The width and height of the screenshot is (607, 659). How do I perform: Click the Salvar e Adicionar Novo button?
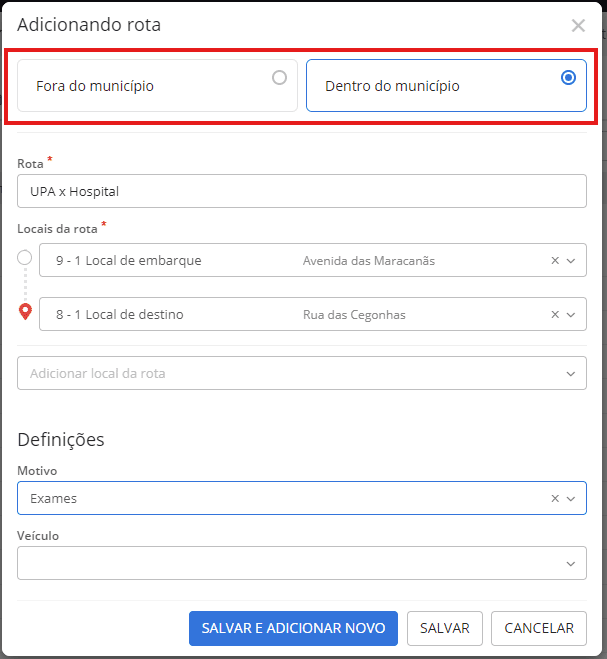pos(293,628)
